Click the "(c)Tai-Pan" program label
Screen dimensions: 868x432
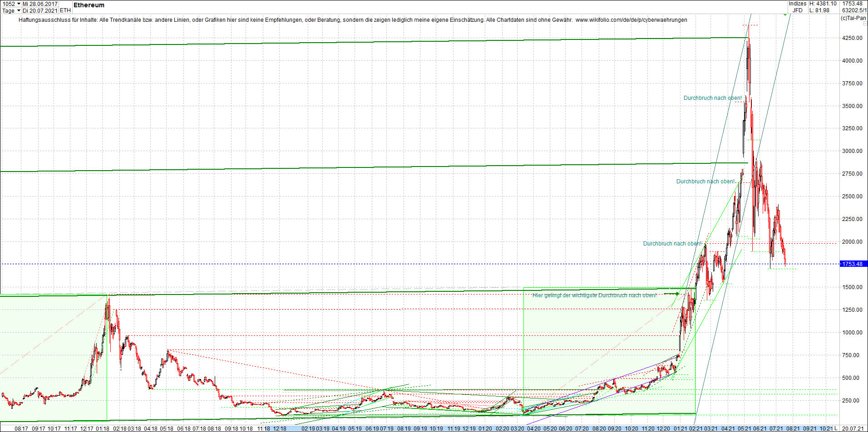pos(853,19)
